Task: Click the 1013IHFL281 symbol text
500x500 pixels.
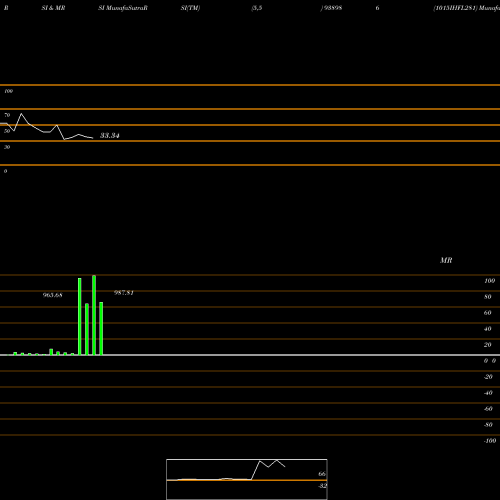Action: click(455, 8)
